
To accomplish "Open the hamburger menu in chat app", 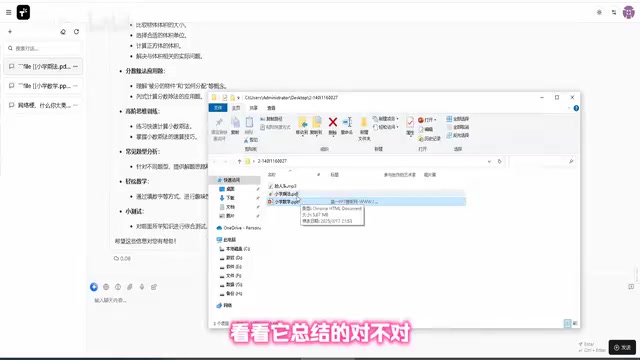I will tap(8, 12).
